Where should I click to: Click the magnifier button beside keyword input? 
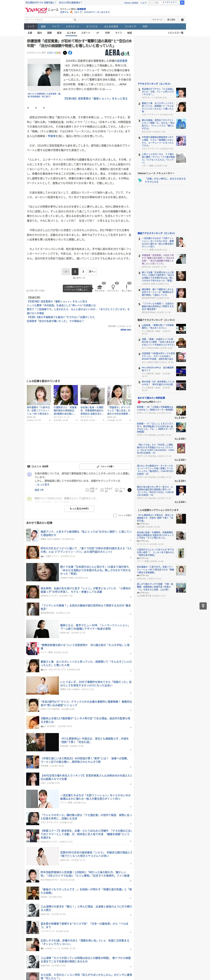[x=75, y=19]
